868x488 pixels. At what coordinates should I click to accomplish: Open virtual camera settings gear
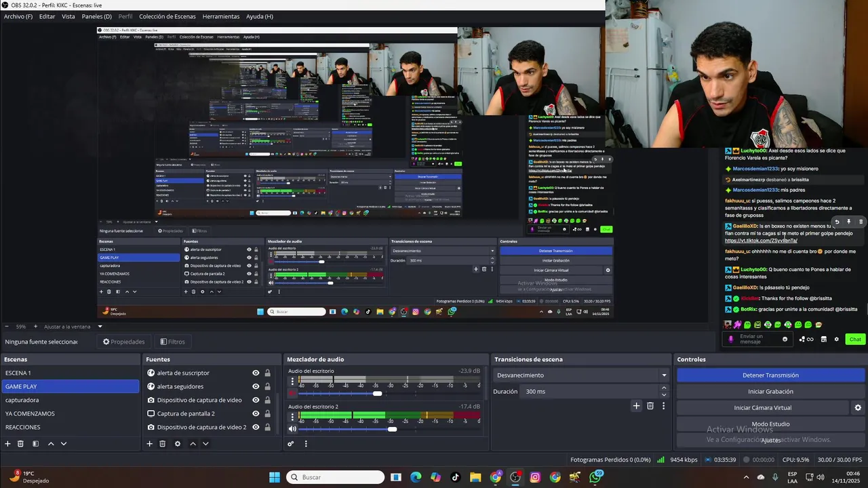(858, 408)
